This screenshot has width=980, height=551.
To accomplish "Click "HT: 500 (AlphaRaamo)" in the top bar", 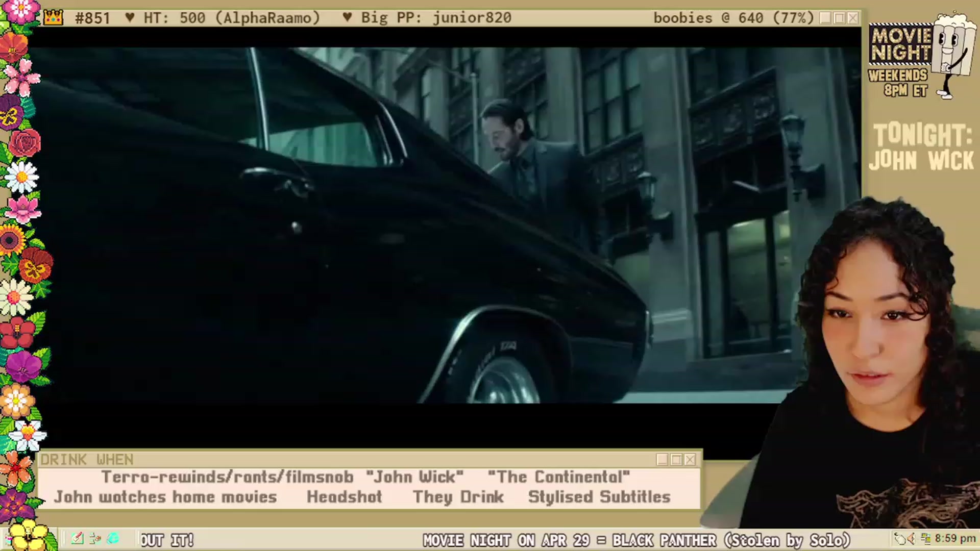I will [232, 18].
